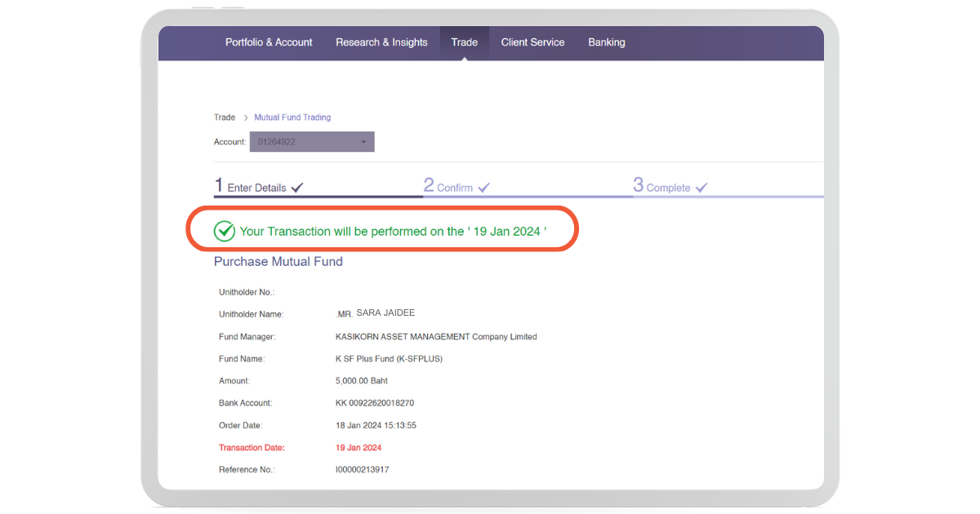Click the Trade breadcrumb link
The width and height of the screenshot is (980, 514).
coord(225,117)
